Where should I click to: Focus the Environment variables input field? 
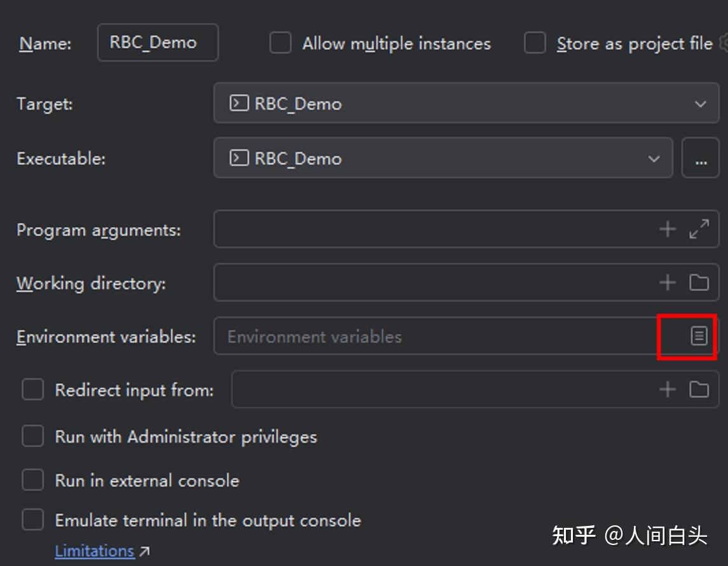pos(432,336)
